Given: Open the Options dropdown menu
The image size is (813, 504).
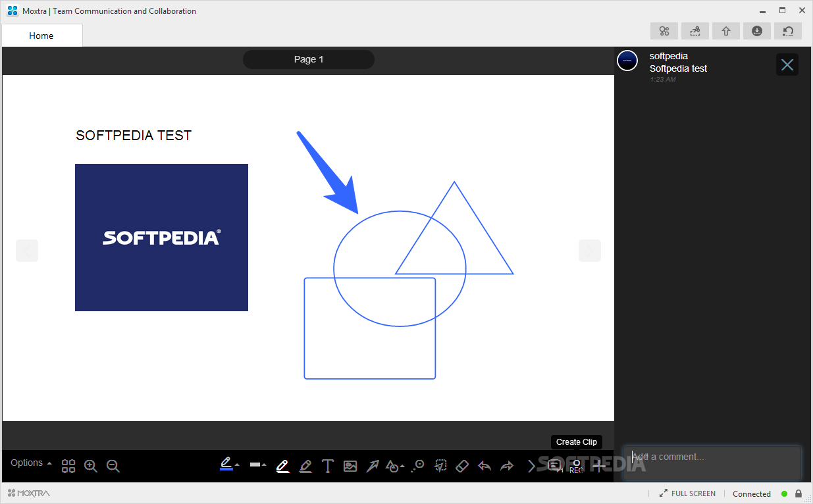Looking at the screenshot, I should (x=31, y=463).
